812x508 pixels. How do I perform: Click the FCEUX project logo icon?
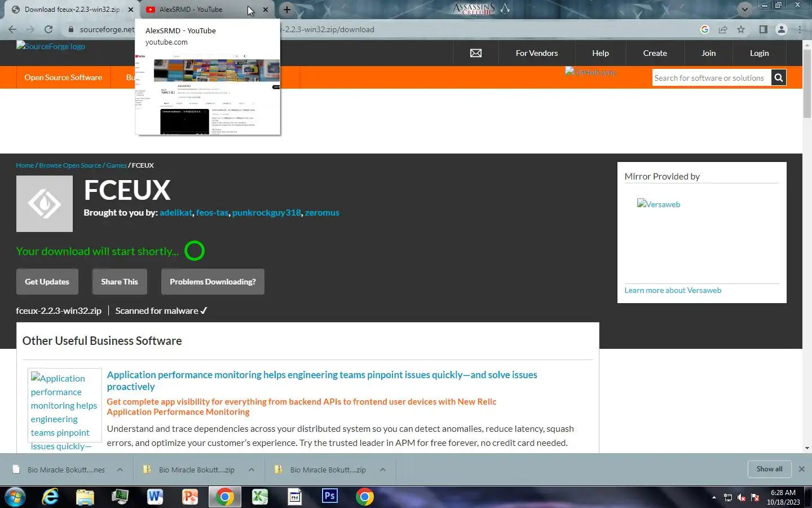[x=45, y=204]
